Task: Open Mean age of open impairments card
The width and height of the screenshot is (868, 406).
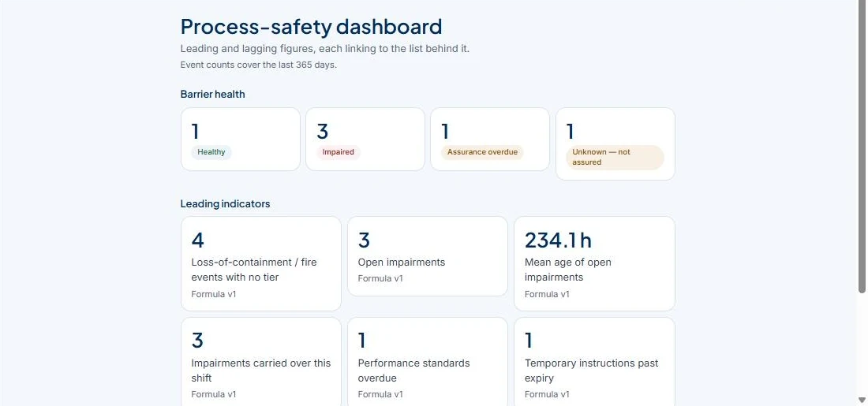Action: pos(594,263)
